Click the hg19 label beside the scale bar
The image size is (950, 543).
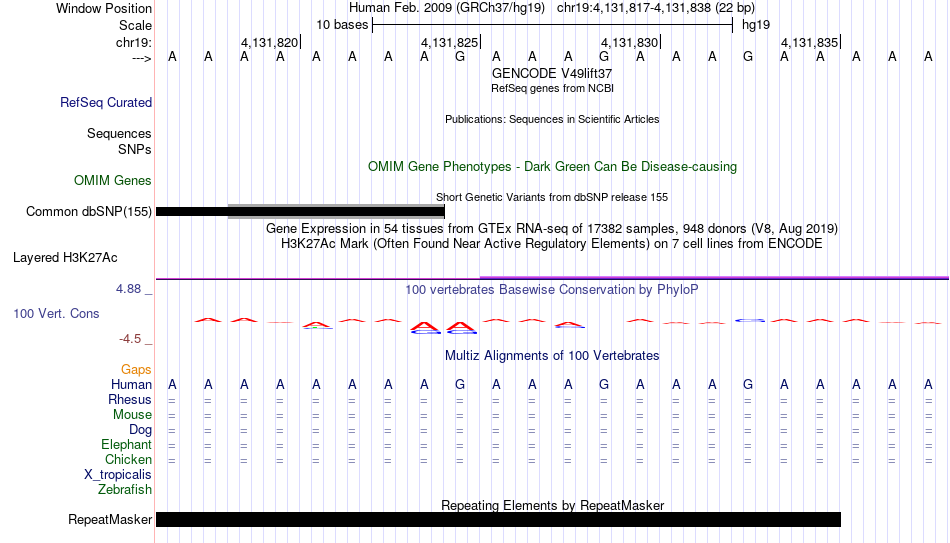point(756,25)
